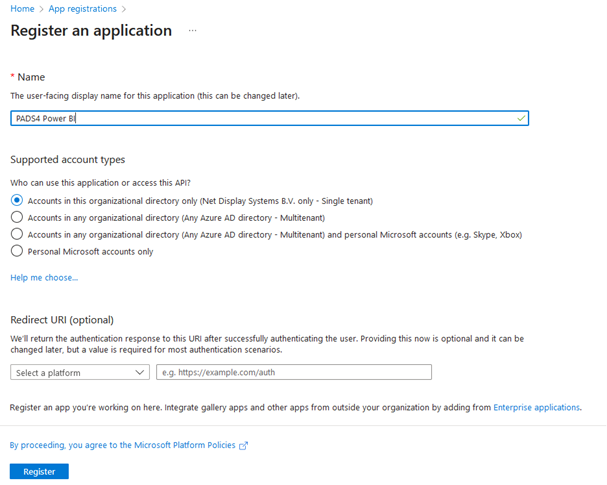
Task: Click 'Who can use this application' text
Action: tap(100, 183)
